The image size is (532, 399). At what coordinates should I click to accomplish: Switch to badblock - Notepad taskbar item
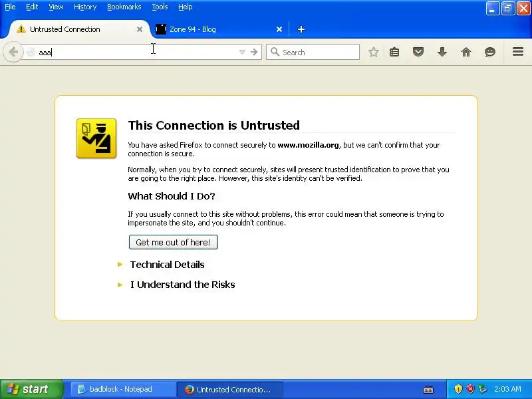(x=122, y=389)
